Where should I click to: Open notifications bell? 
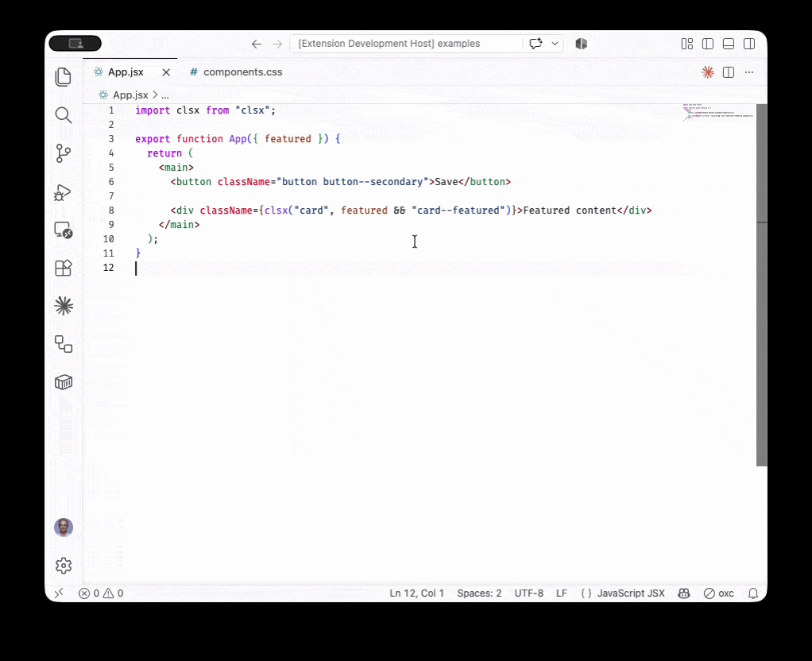coord(753,593)
